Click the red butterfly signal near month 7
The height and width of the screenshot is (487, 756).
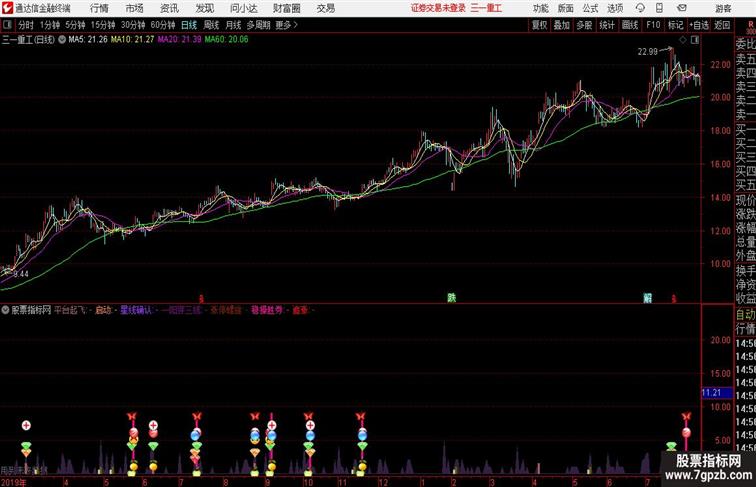[196, 416]
